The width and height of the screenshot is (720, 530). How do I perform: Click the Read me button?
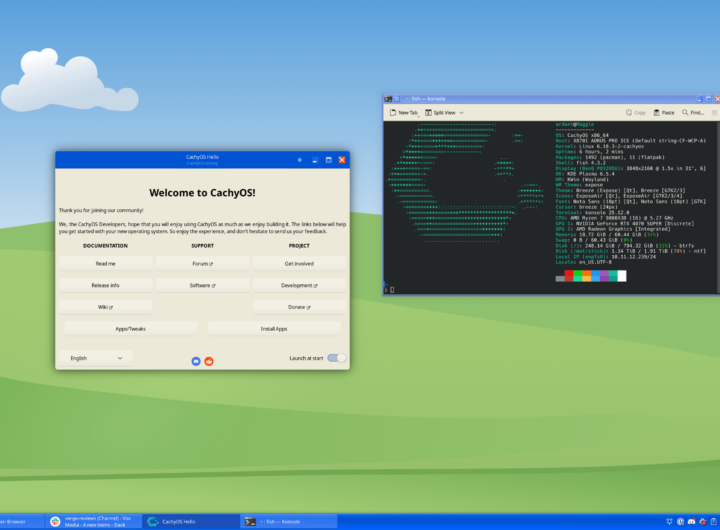pyautogui.click(x=105, y=263)
